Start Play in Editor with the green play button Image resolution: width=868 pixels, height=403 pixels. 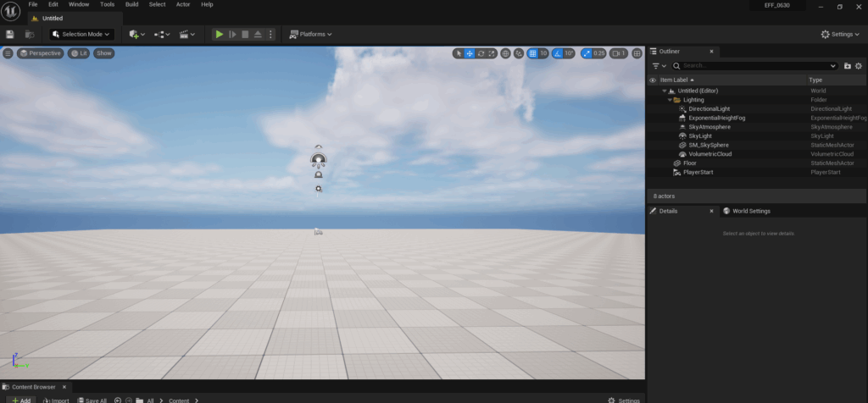[x=220, y=34]
